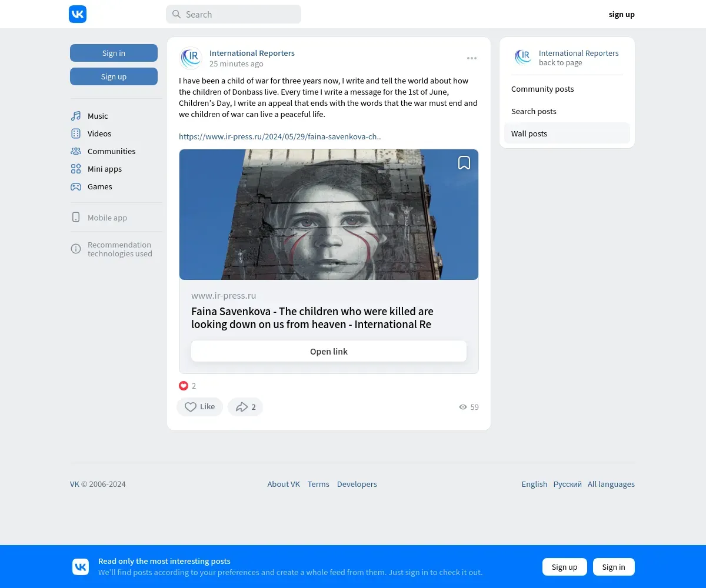Screen dimensions: 706x588
Task: Open International Reporters post author name
Action: pos(252,53)
